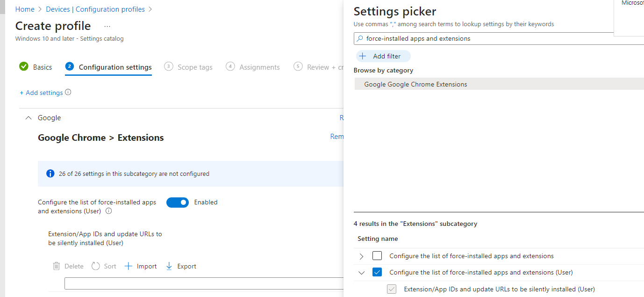Click the Basics completed checkmark icon
Viewport: 644px width, 297px height.
24,66
